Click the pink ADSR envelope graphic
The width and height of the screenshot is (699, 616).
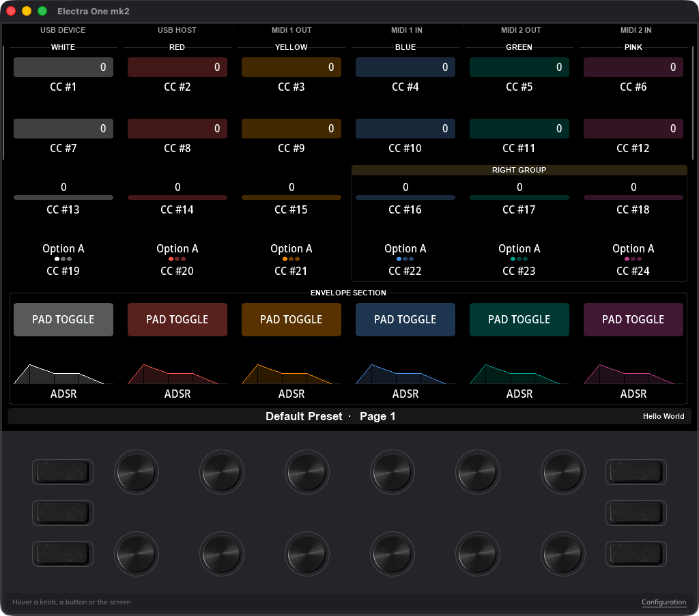click(x=633, y=374)
